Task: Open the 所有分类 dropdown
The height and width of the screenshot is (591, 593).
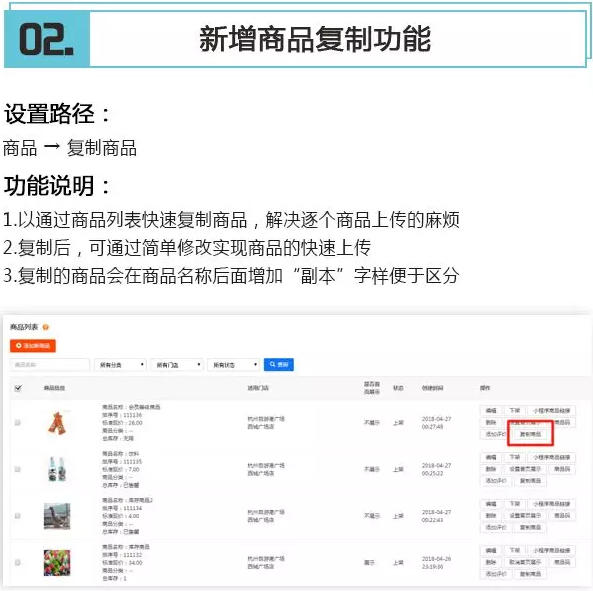Action: pos(120,365)
